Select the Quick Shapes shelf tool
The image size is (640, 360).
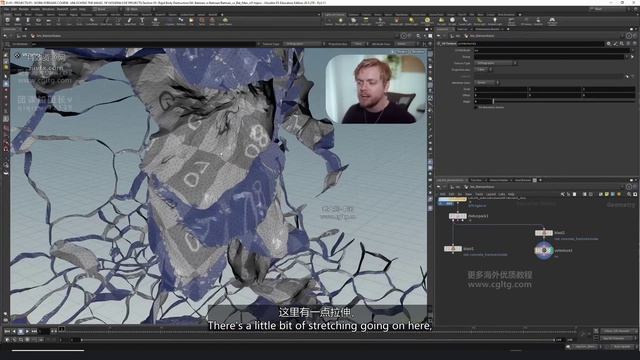click(225, 20)
